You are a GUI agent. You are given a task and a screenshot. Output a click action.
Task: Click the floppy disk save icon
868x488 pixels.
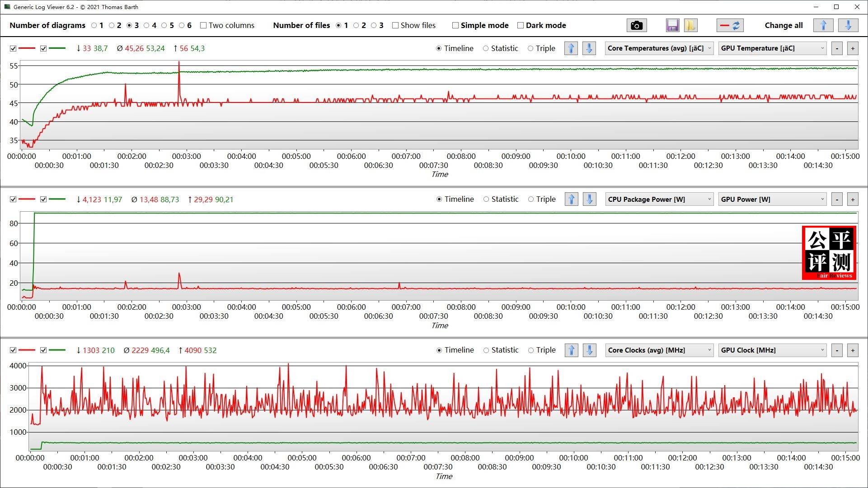pos(672,25)
